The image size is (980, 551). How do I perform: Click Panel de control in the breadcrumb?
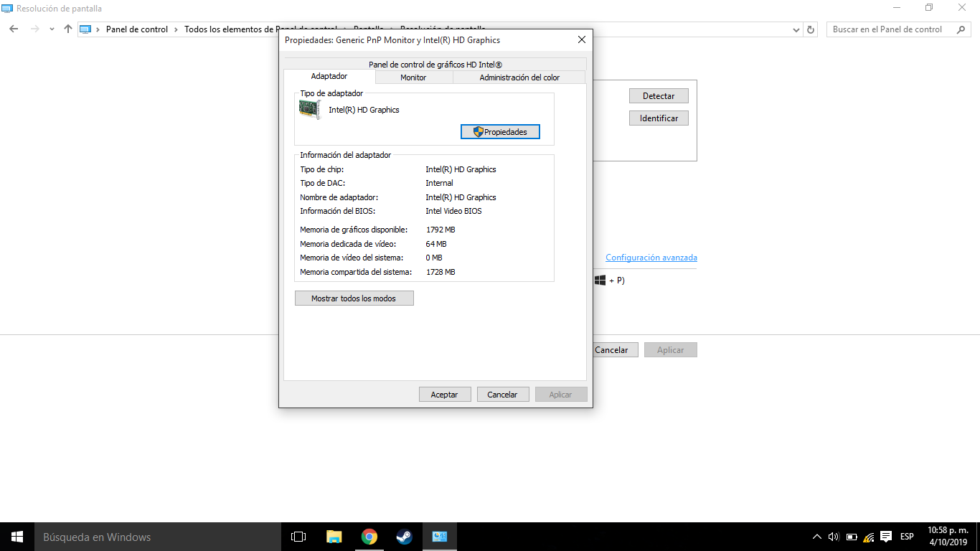coord(137,29)
